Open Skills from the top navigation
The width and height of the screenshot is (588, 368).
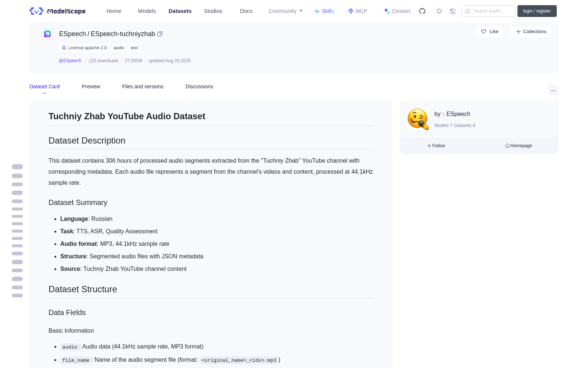tap(324, 11)
